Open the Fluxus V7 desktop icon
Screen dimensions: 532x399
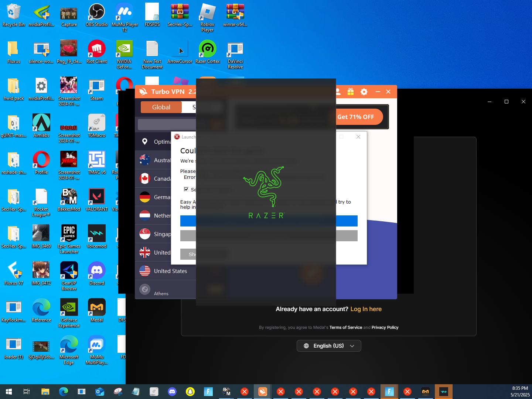point(14,274)
